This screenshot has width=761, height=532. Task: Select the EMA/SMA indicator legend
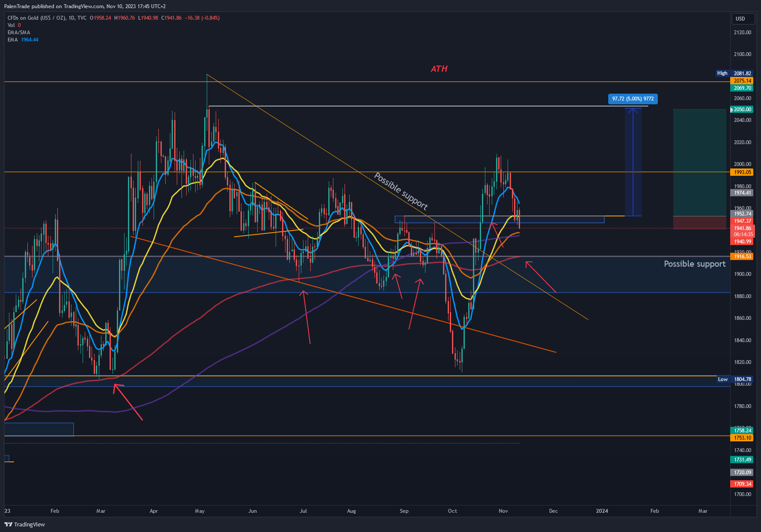[19, 33]
